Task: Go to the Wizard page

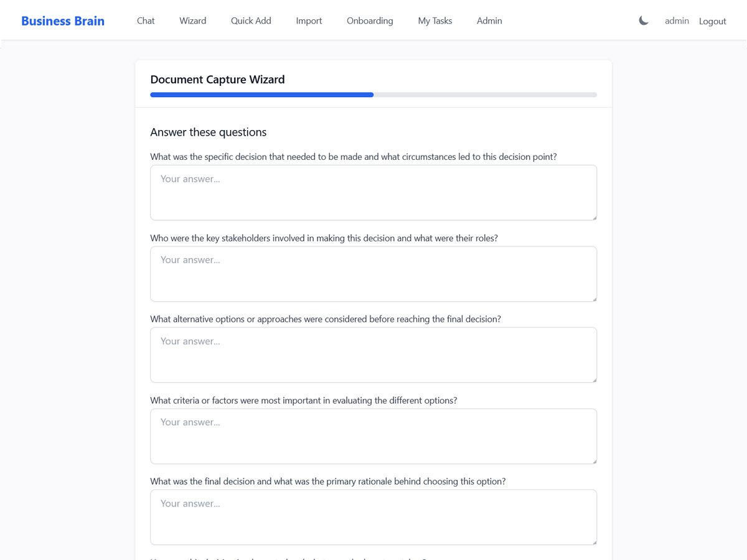Action: pos(193,21)
